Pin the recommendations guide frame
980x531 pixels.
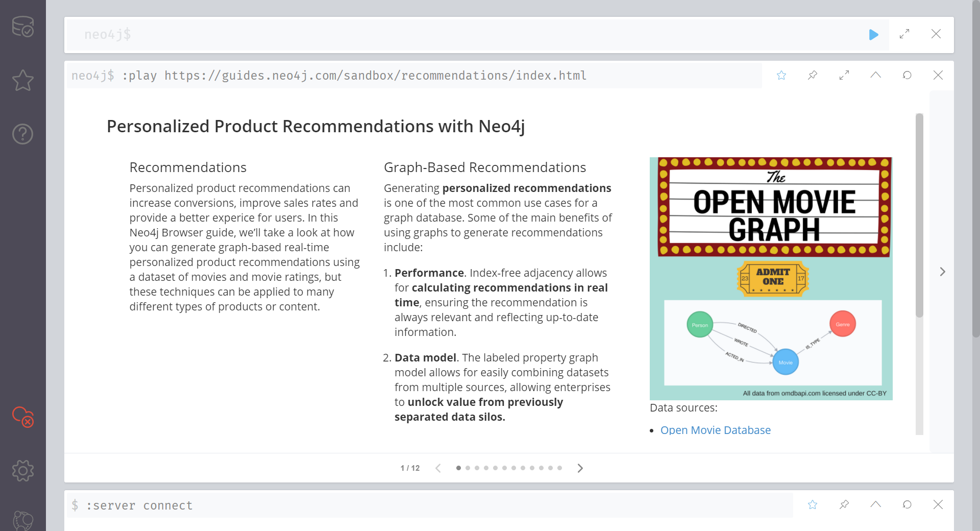pyautogui.click(x=813, y=76)
